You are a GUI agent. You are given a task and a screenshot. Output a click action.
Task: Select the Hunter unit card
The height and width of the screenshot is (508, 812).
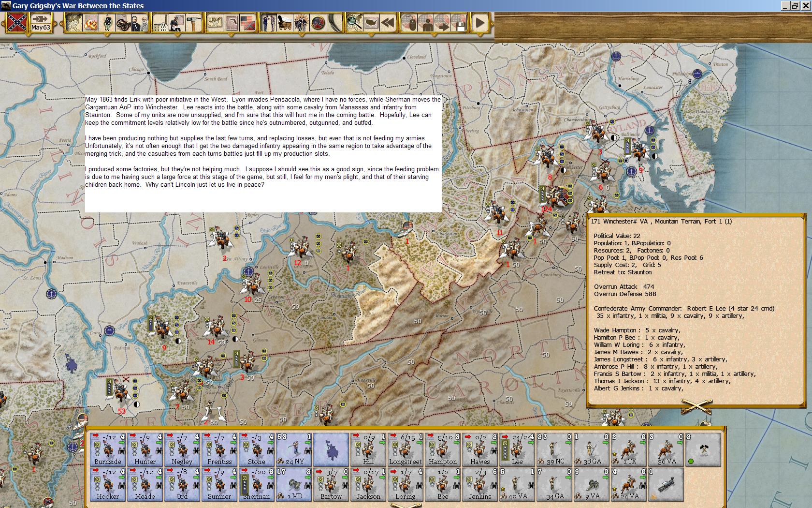(x=145, y=449)
